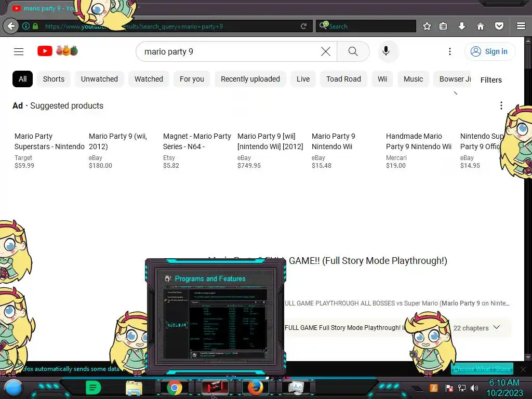Go back with the browser back arrow
532x399 pixels.
tap(11, 26)
